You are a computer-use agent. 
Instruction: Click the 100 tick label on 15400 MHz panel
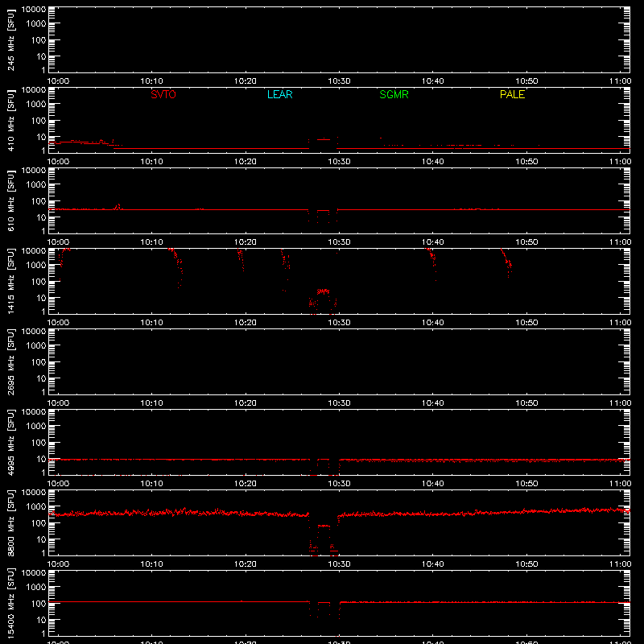coord(39,604)
